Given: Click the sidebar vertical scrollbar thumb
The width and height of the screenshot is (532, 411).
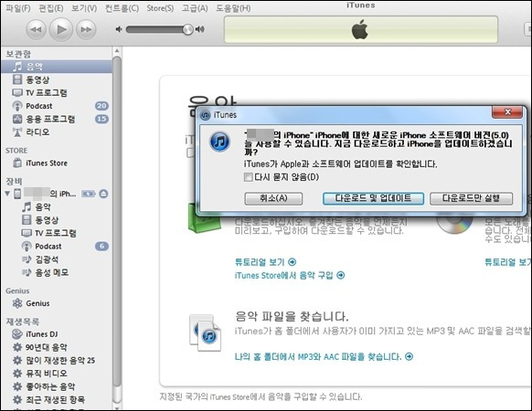Looking at the screenshot, I should coord(117,220).
